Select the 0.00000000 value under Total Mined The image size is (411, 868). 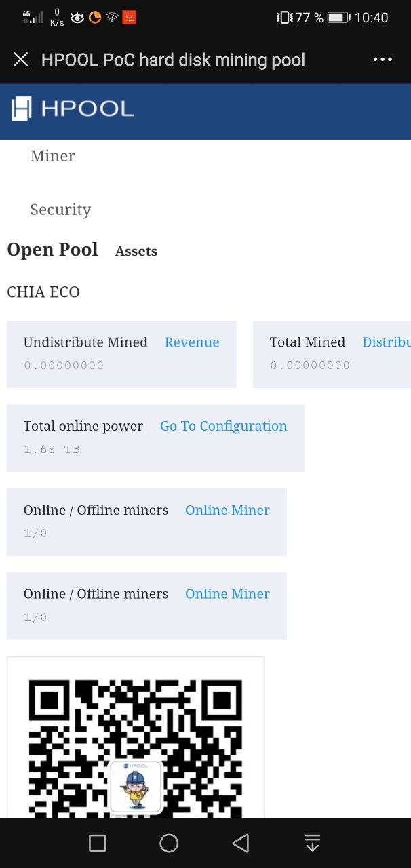(x=310, y=366)
